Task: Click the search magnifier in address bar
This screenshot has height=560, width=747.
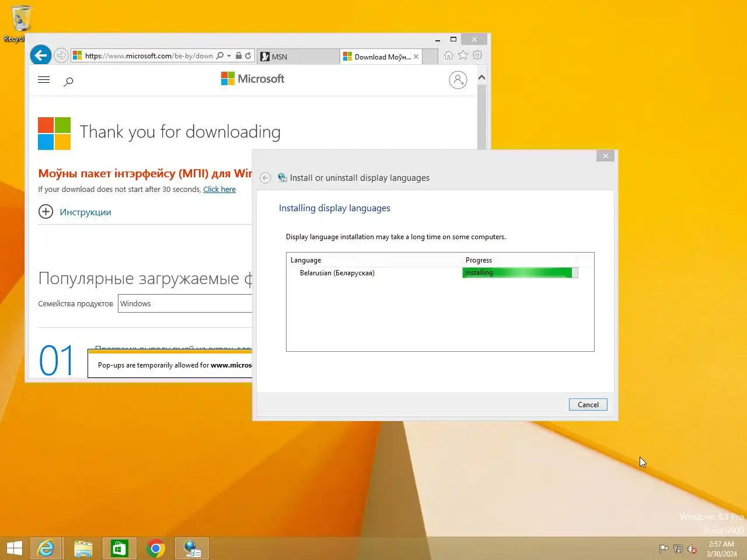Action: [x=220, y=56]
